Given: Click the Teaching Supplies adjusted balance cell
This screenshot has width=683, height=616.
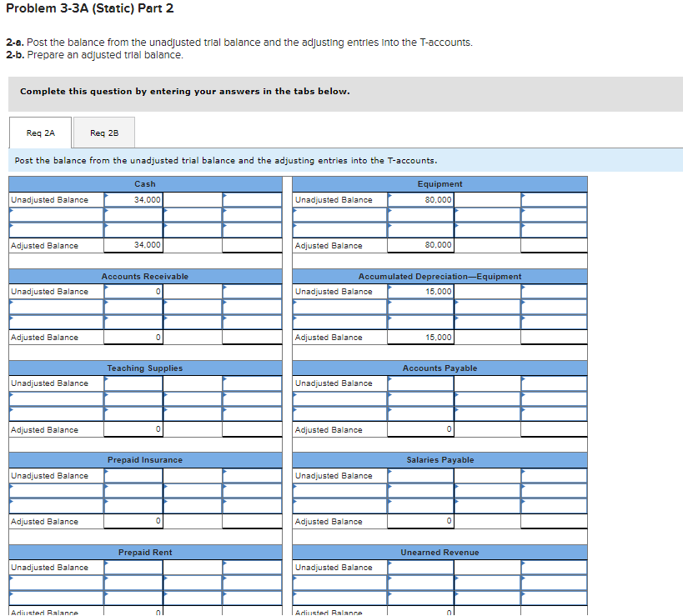Looking at the screenshot, I should [x=133, y=429].
